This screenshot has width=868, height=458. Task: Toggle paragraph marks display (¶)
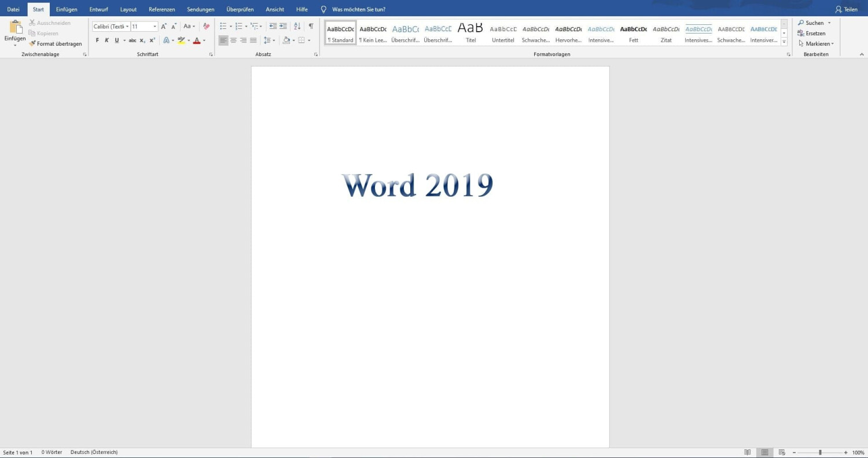[311, 26]
